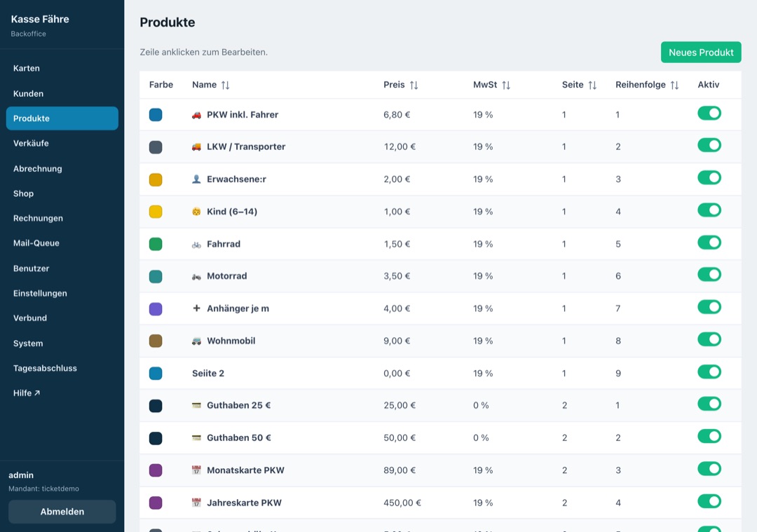Image resolution: width=757 pixels, height=532 pixels.
Task: Open the external Hilfe link
Action: pyautogui.click(x=62, y=393)
